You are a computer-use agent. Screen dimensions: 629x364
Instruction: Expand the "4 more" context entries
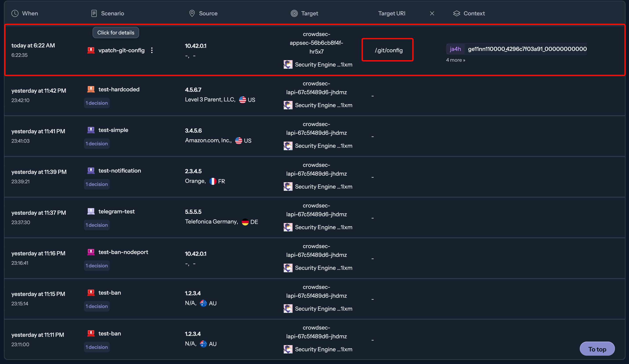[x=455, y=60]
